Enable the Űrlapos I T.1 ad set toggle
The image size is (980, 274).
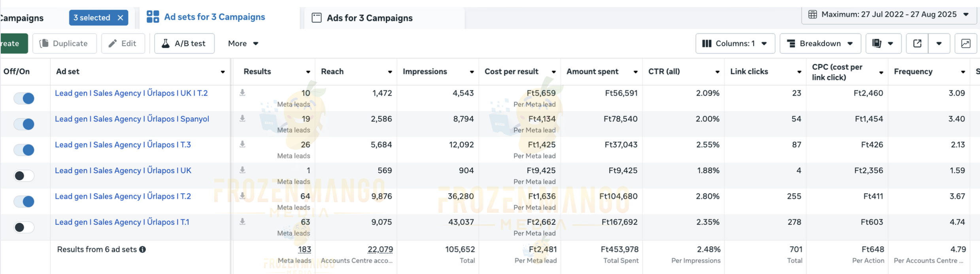click(x=24, y=227)
